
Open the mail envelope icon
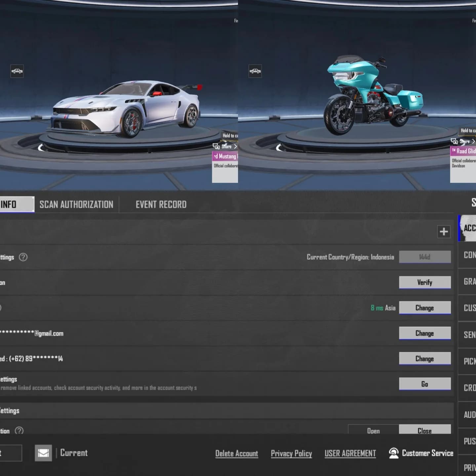[x=43, y=453]
